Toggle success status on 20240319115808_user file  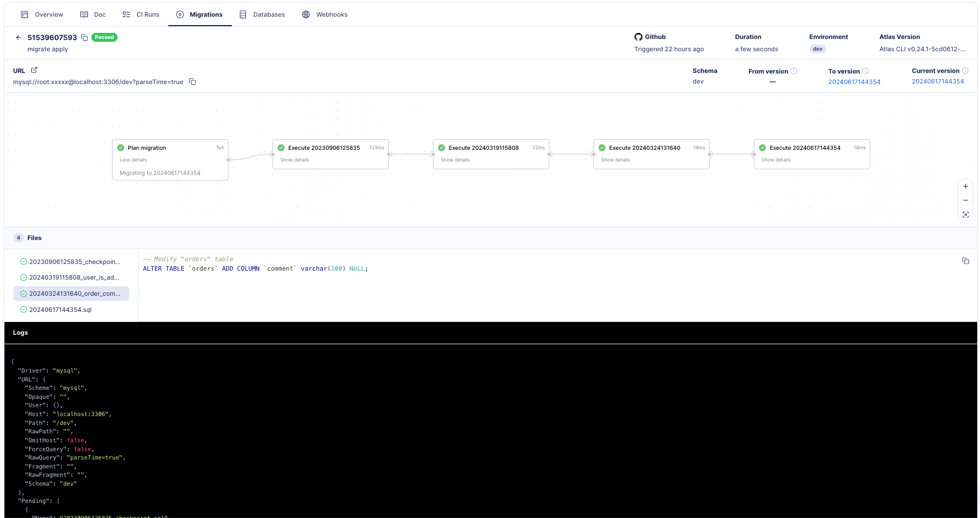pyautogui.click(x=23, y=277)
